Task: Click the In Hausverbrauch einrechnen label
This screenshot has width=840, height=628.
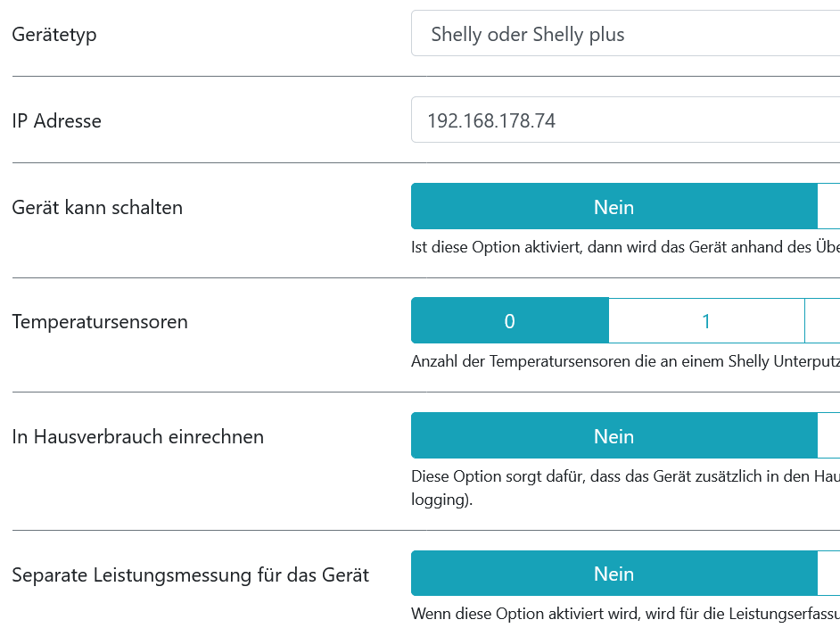Action: pyautogui.click(x=138, y=437)
